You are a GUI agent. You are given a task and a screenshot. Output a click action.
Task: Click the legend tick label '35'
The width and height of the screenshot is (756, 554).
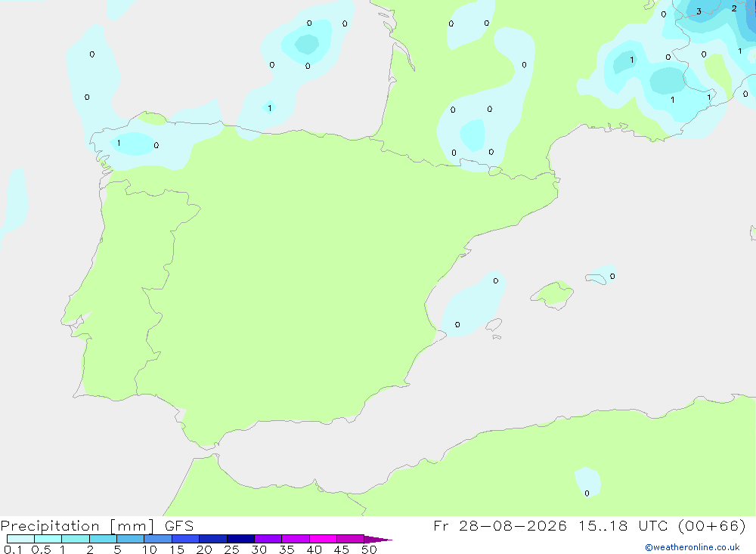pos(287,549)
